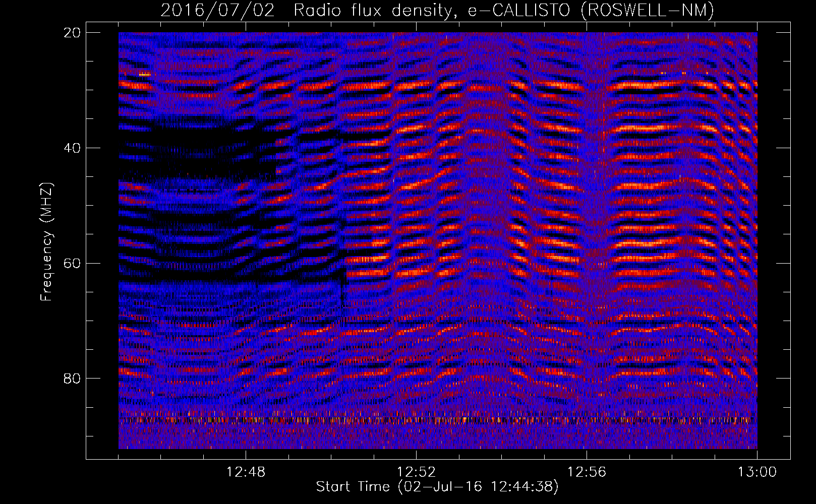Click the 12:56 time tick label
The image size is (816, 504).
pyautogui.click(x=587, y=472)
